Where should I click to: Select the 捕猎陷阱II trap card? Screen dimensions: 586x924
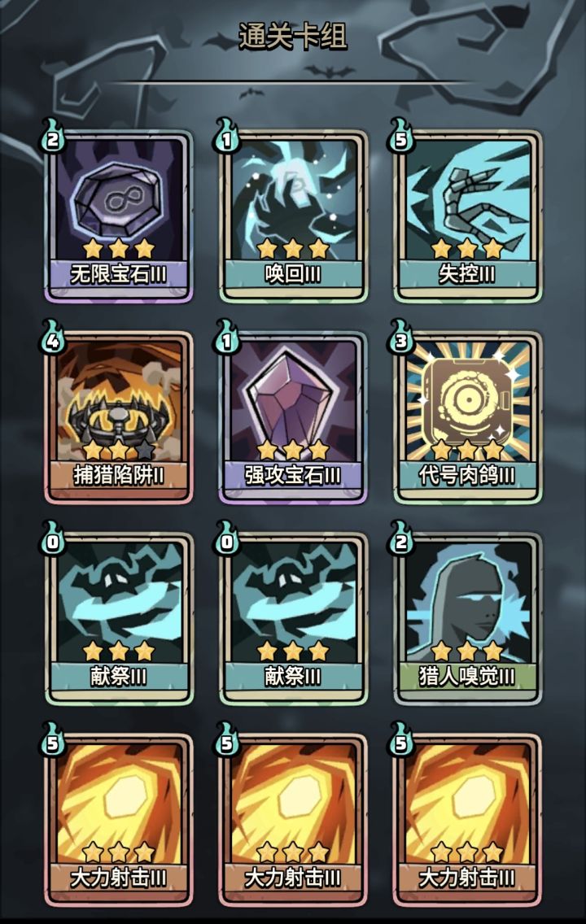[119, 418]
